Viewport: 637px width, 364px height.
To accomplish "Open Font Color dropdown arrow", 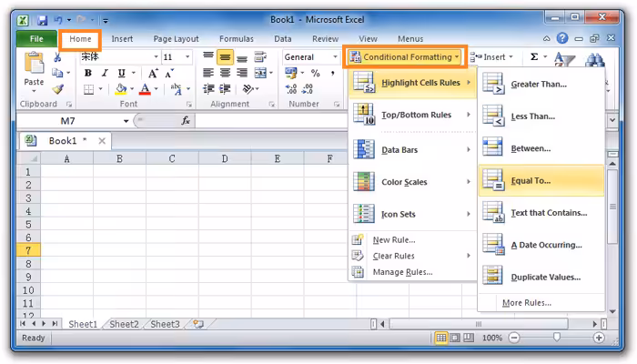I will (x=157, y=88).
